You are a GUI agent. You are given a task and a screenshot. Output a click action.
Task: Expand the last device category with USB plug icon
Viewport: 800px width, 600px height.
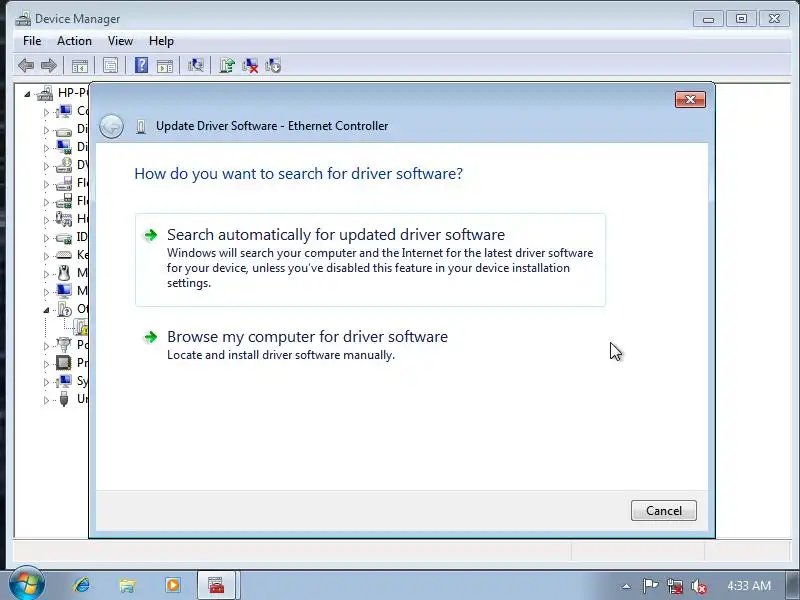[x=46, y=400]
